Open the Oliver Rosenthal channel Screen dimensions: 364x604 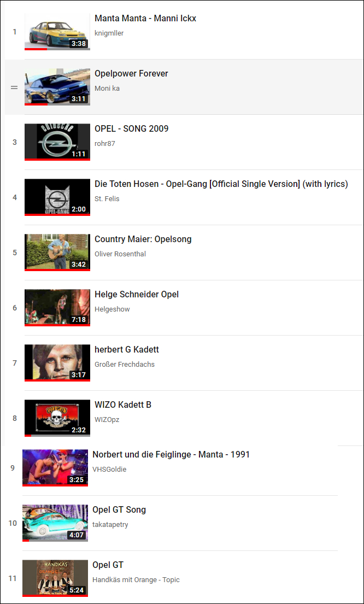[120, 254]
